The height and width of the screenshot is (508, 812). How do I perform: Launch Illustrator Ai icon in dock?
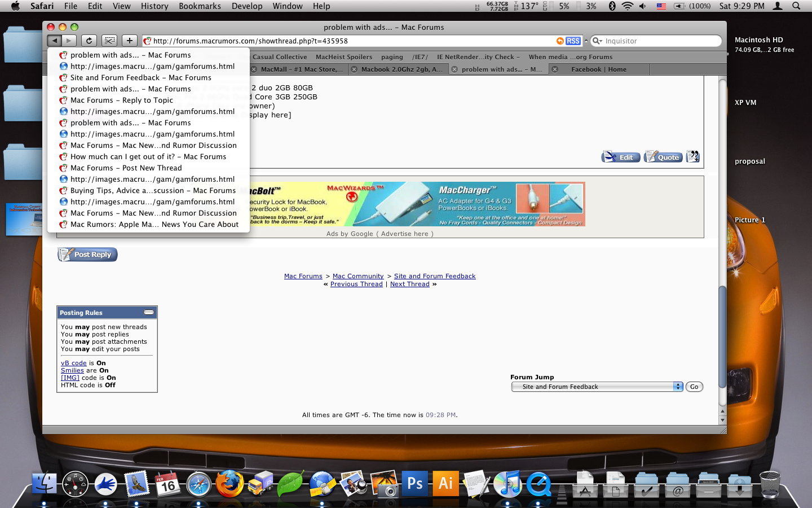(446, 484)
